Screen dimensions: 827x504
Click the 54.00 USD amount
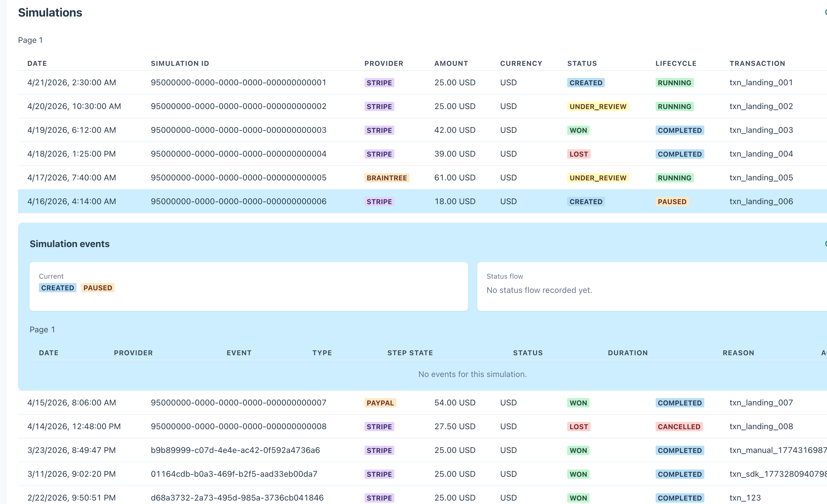coord(455,403)
